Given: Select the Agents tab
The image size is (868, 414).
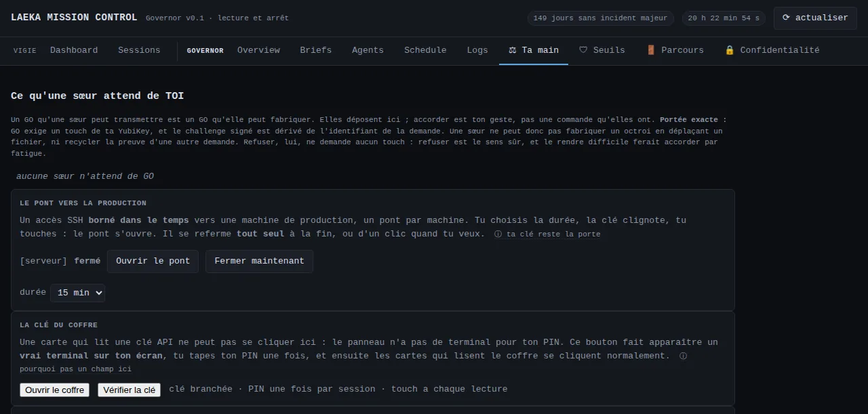Looking at the screenshot, I should (x=368, y=50).
